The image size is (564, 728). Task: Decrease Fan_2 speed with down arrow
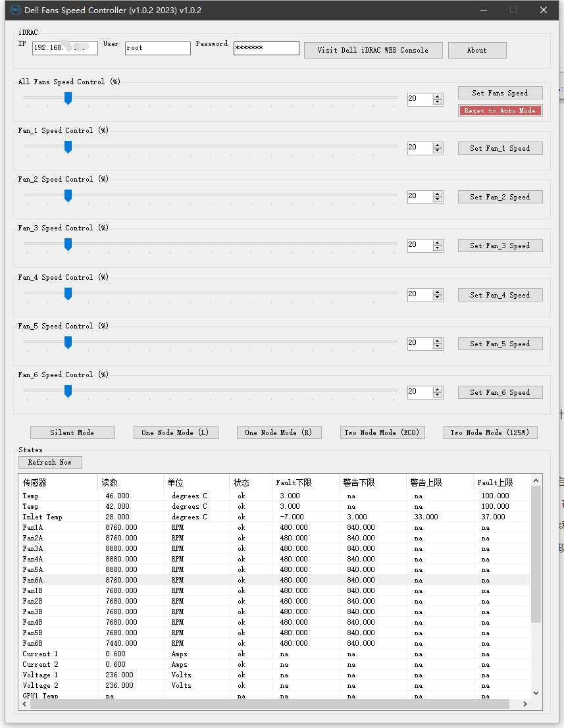(437, 199)
